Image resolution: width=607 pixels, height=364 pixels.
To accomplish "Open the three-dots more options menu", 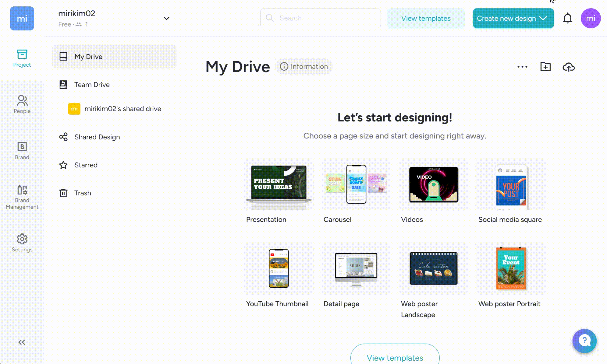I will (x=522, y=67).
